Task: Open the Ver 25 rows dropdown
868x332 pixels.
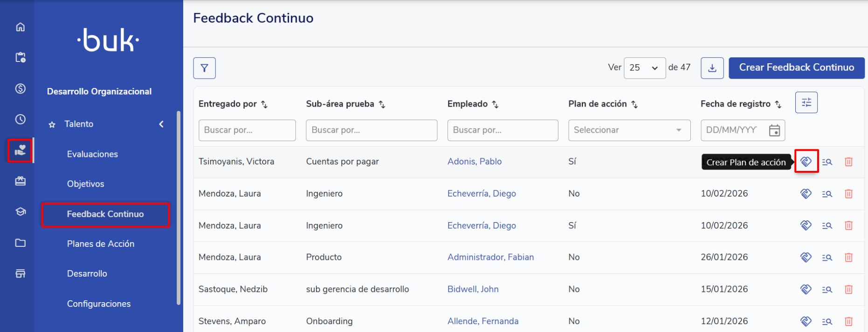Action: pos(644,68)
